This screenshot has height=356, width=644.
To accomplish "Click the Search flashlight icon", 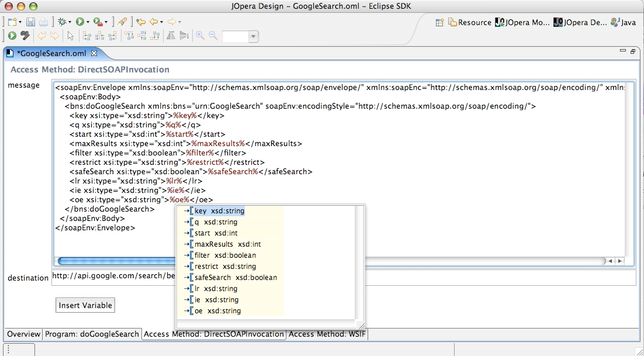I will pyautogui.click(x=122, y=22).
